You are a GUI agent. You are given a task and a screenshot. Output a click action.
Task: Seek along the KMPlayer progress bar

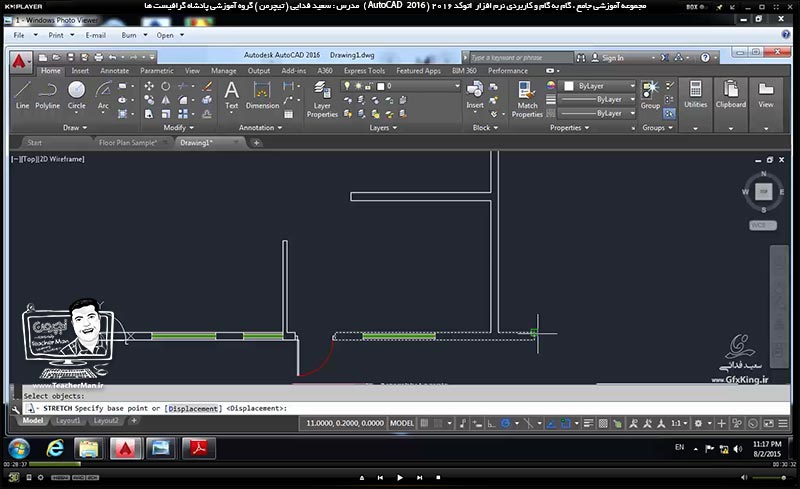tap(400, 464)
